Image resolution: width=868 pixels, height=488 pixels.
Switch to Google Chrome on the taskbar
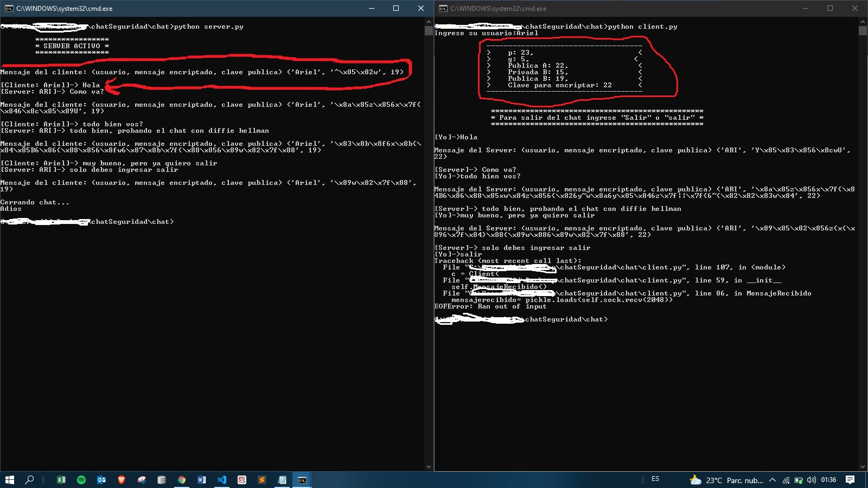182,480
